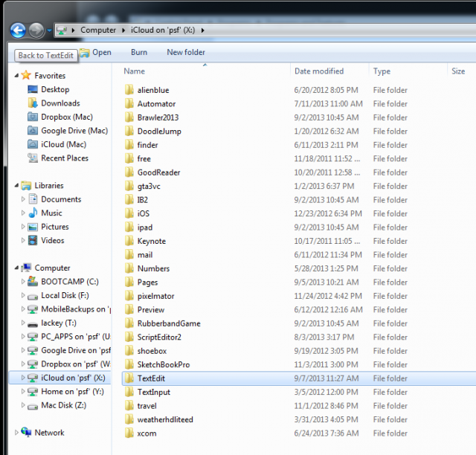Select the DoodleJump folder

[159, 131]
